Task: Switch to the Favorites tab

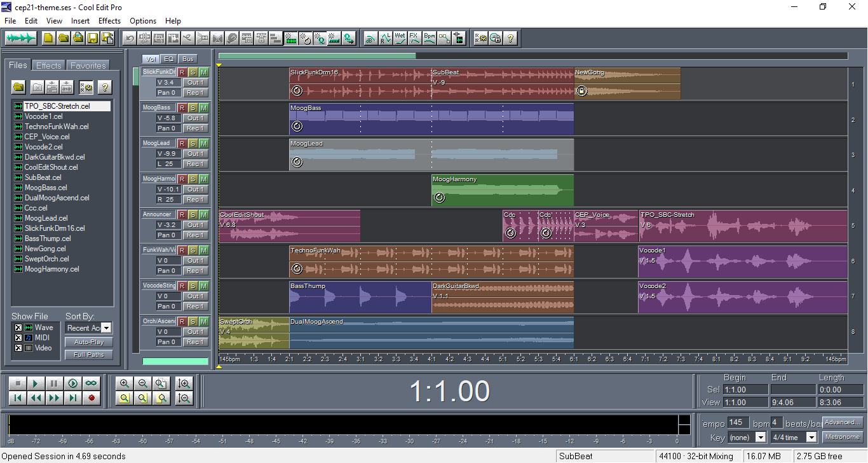Action: coord(88,66)
